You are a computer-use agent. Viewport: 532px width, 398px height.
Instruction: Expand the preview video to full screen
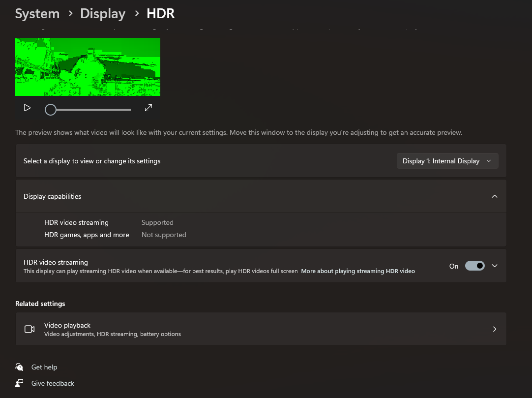tap(148, 108)
